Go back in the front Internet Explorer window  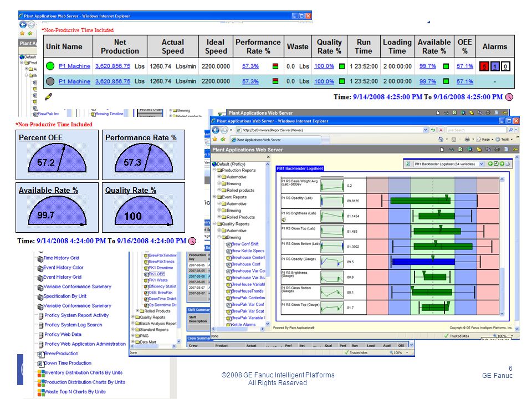click(x=216, y=130)
